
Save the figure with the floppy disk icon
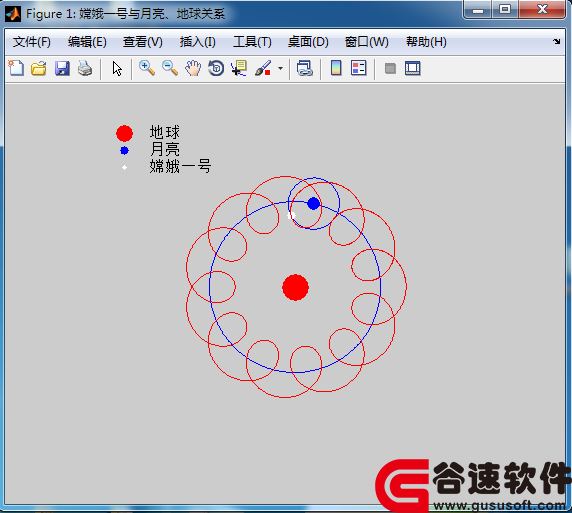tap(62, 68)
